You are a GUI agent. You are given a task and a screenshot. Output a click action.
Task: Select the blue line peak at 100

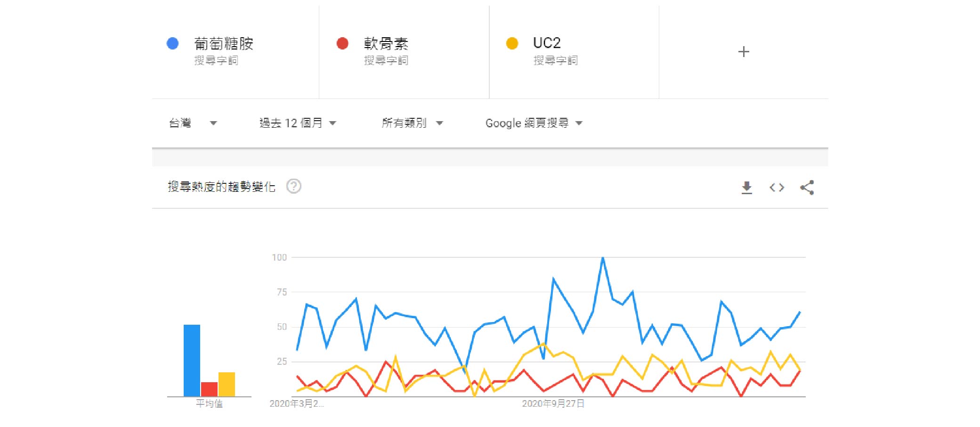tap(602, 258)
